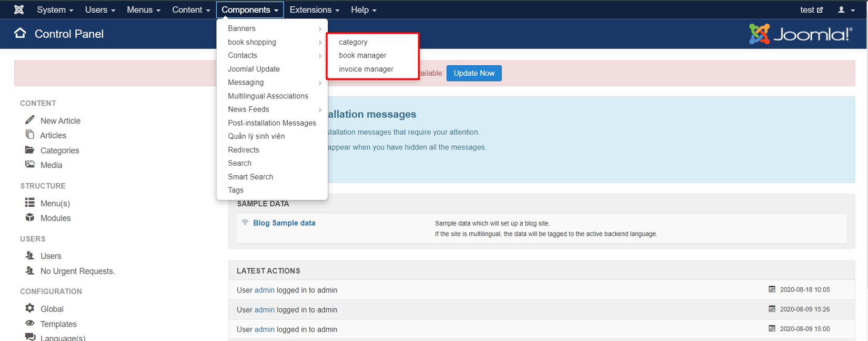868x341 pixels.
Task: Open the Extensions dropdown
Action: (314, 9)
